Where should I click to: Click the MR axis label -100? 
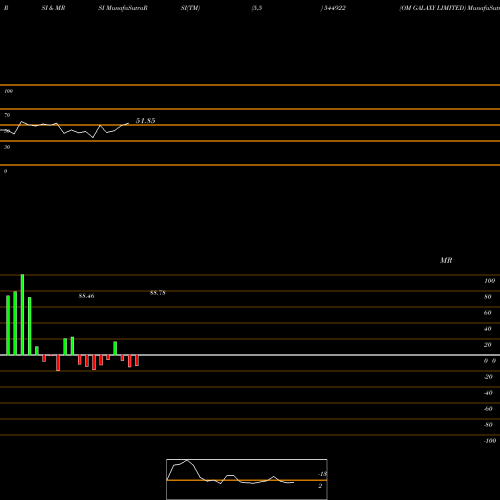[x=490, y=441]
